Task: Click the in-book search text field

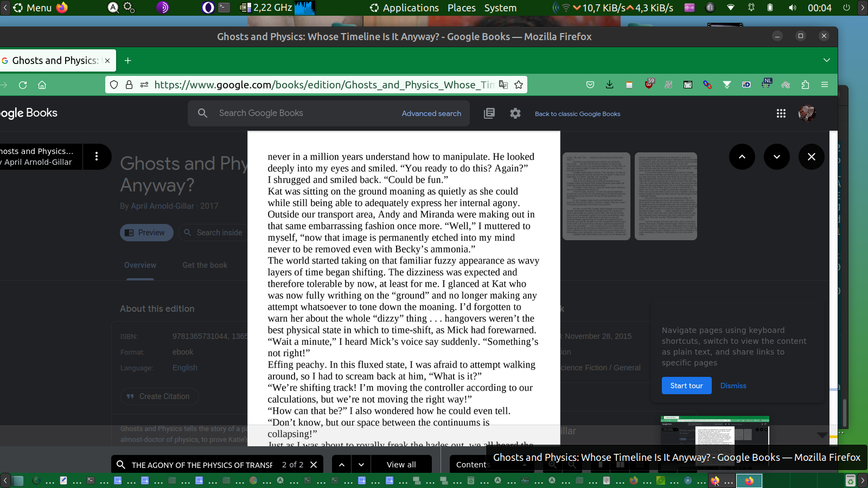Action: coord(202,465)
